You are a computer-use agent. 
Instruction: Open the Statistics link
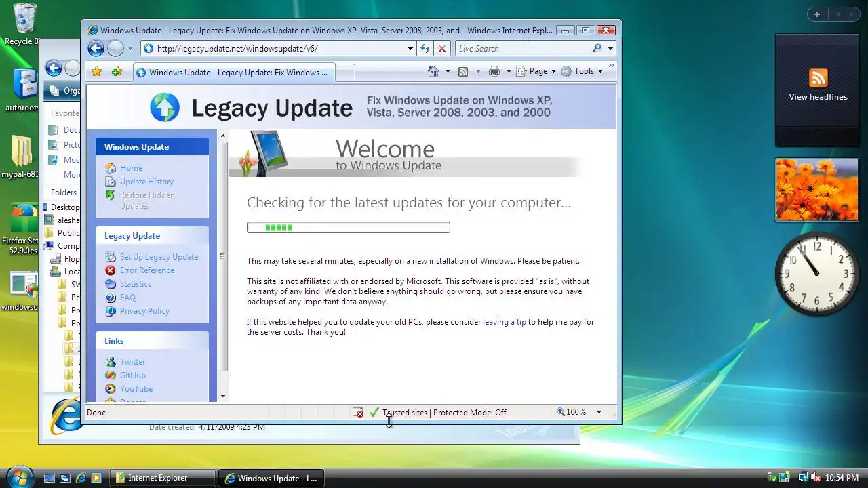click(136, 284)
